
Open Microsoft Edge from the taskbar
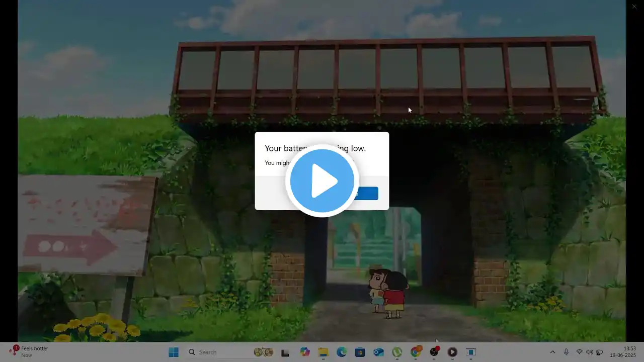pos(342,352)
